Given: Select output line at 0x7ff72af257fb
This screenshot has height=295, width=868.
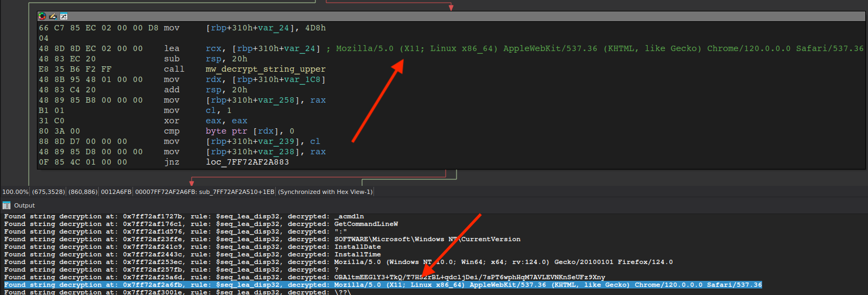Looking at the screenshot, I should coord(171,269).
